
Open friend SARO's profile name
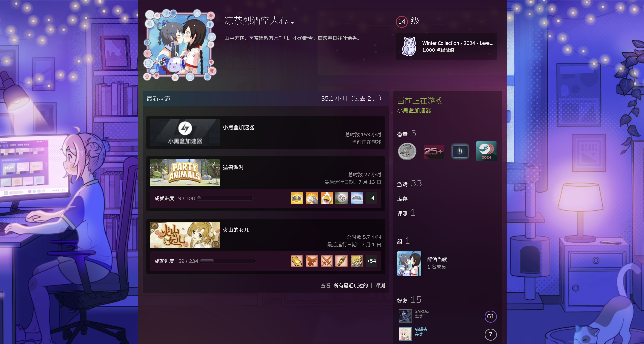click(x=422, y=311)
